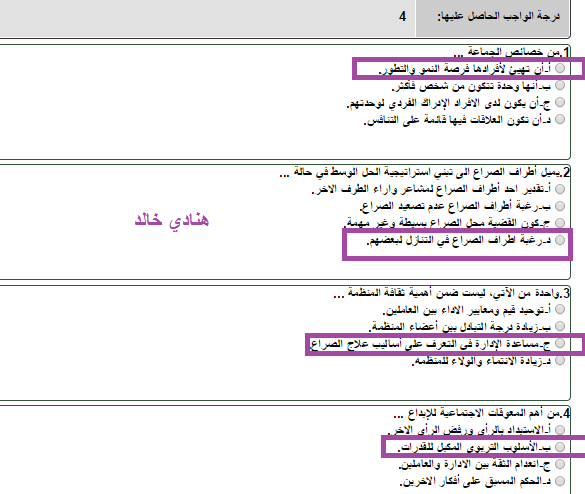Screen dimensions: 585x494
Task: Pick radio option ج 'أساليب علاج الصراع' in question 3
Action: point(560,343)
